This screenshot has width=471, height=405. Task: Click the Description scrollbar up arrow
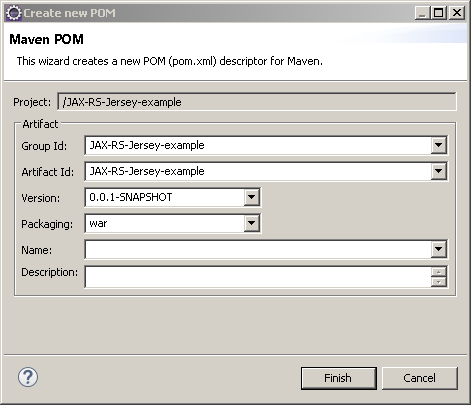point(439,272)
